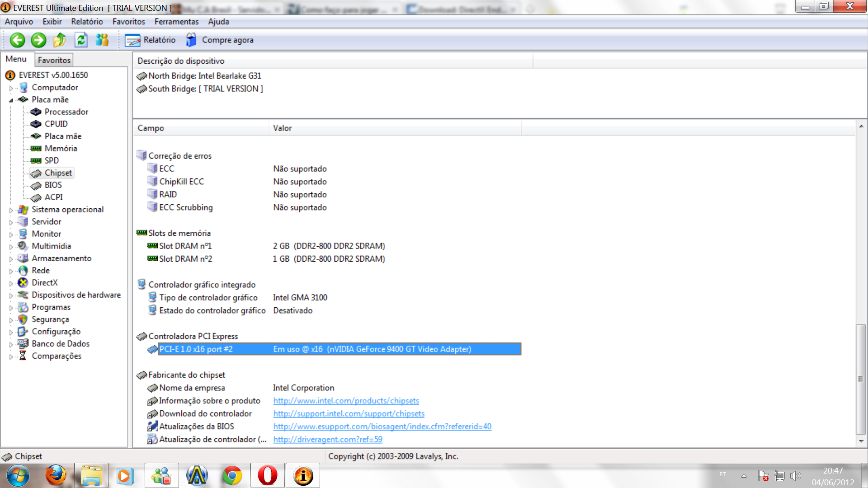Click the Compre agora toolbar button
This screenshot has height=488, width=868.
[x=220, y=40]
